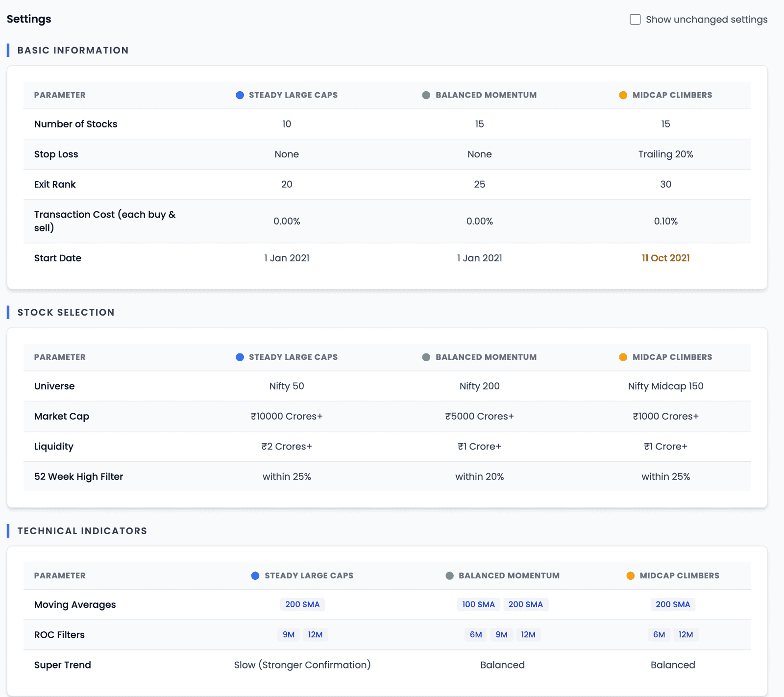The height and width of the screenshot is (697, 784).
Task: Click the 12M ROC chip under Midcap Climbers
Action: point(686,635)
